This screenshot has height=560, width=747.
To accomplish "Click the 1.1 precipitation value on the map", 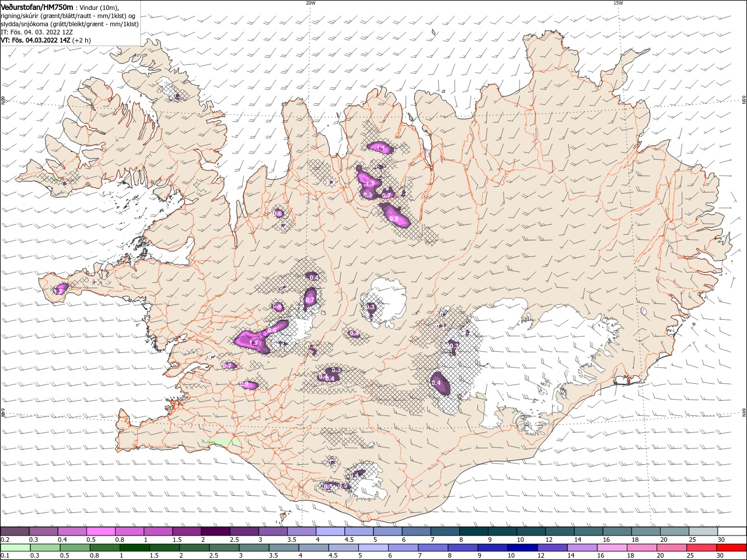I will pyautogui.click(x=369, y=183).
